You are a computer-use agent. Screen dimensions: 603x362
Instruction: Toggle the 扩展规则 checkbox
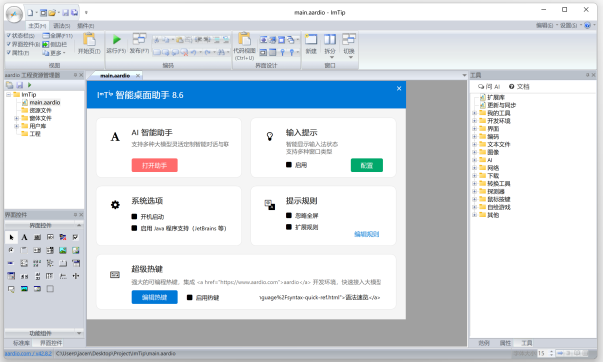(x=289, y=227)
